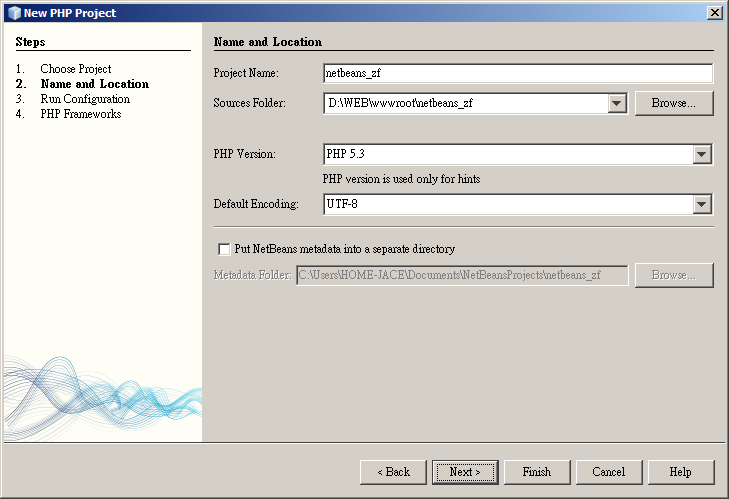Click the Project Name label

(x=246, y=73)
